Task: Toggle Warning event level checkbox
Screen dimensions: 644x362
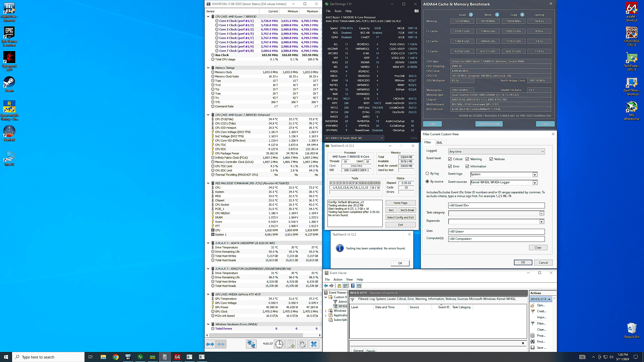Action: (467, 159)
